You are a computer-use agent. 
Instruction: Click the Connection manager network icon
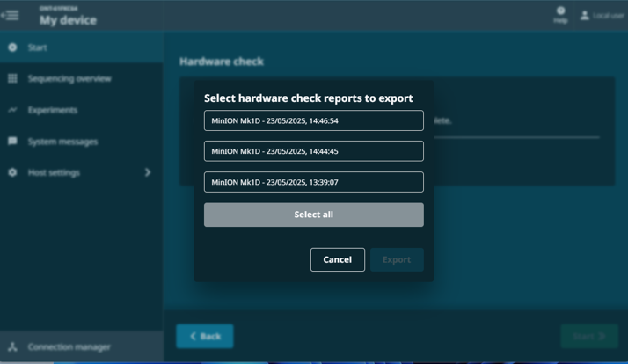(12, 346)
